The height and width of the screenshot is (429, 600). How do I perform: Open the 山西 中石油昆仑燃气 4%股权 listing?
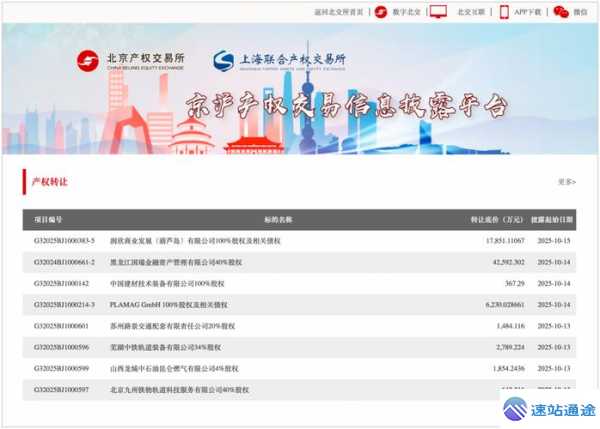click(x=174, y=369)
